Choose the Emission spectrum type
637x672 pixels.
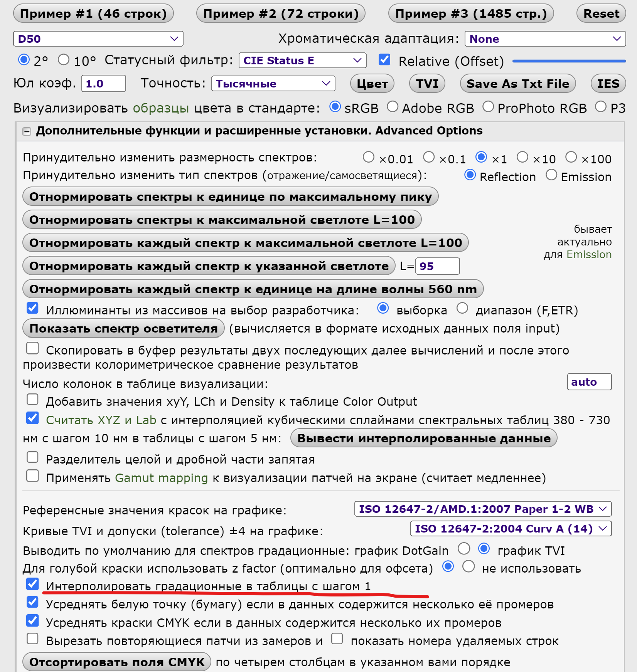coord(551,175)
